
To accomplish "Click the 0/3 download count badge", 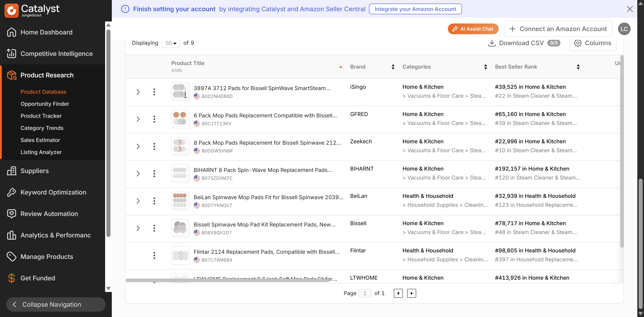I will [553, 43].
